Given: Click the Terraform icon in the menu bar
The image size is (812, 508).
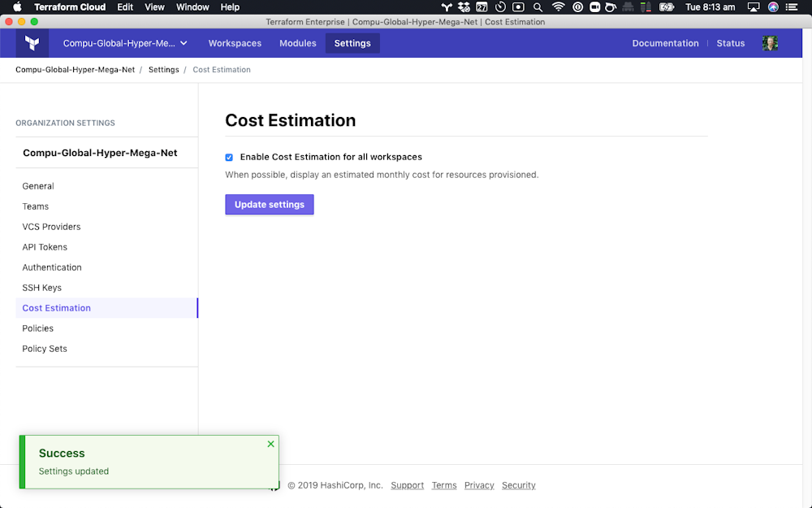Looking at the screenshot, I should [446, 7].
